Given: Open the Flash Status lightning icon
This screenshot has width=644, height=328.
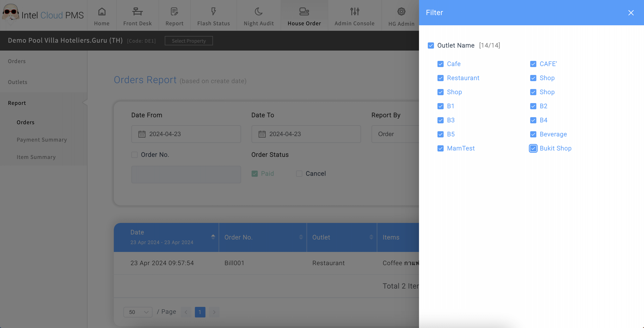Looking at the screenshot, I should pos(213,11).
